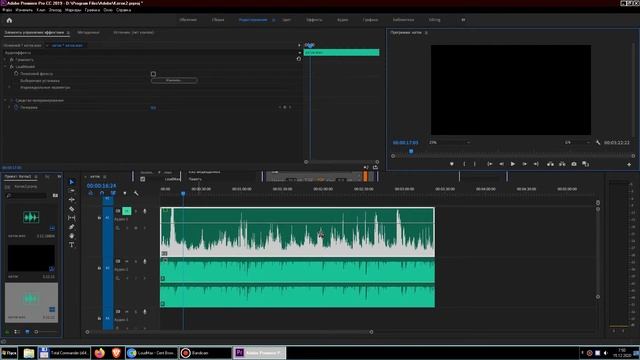Click the project panel search field
The height and width of the screenshot is (360, 640).
click(x=27, y=196)
